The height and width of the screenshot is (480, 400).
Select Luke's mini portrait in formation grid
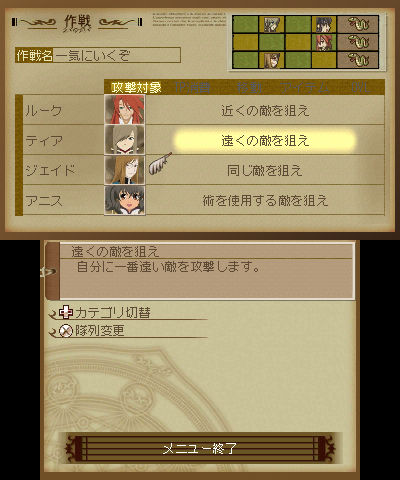(x=324, y=42)
